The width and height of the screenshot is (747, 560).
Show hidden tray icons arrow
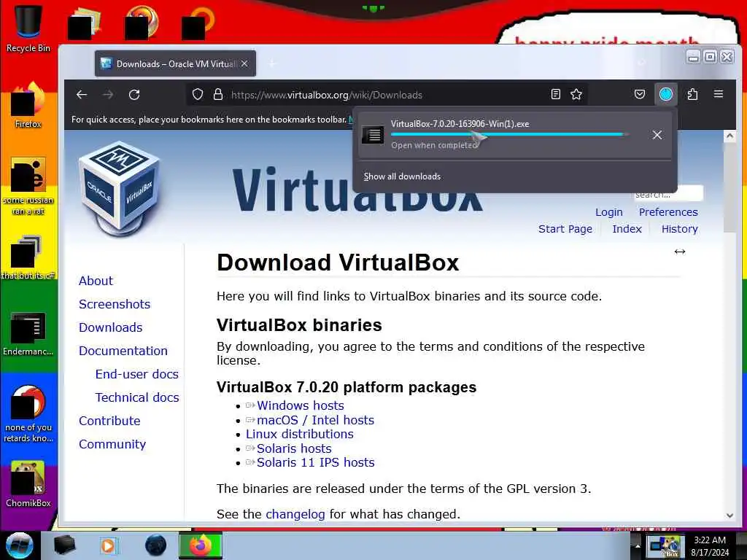coord(638,545)
